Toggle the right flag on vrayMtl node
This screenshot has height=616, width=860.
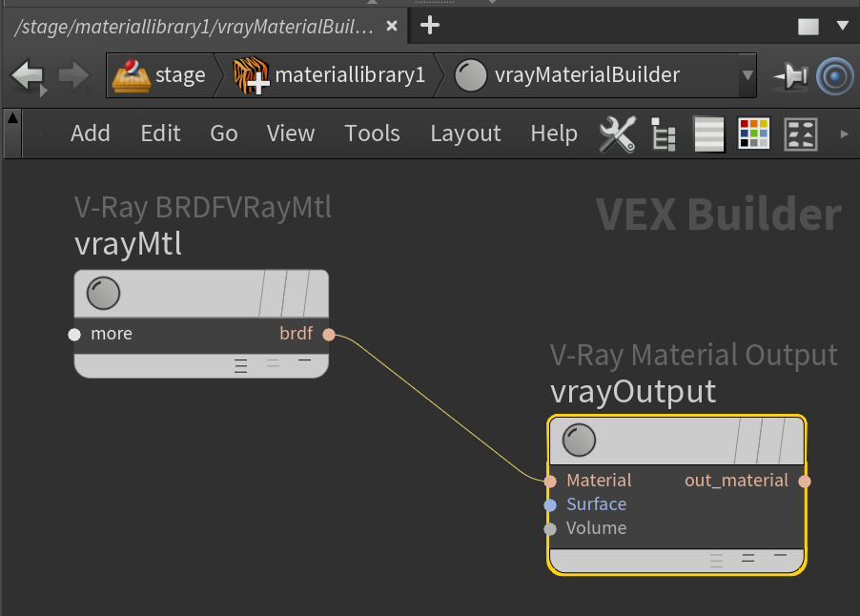pyautogui.click(x=316, y=294)
